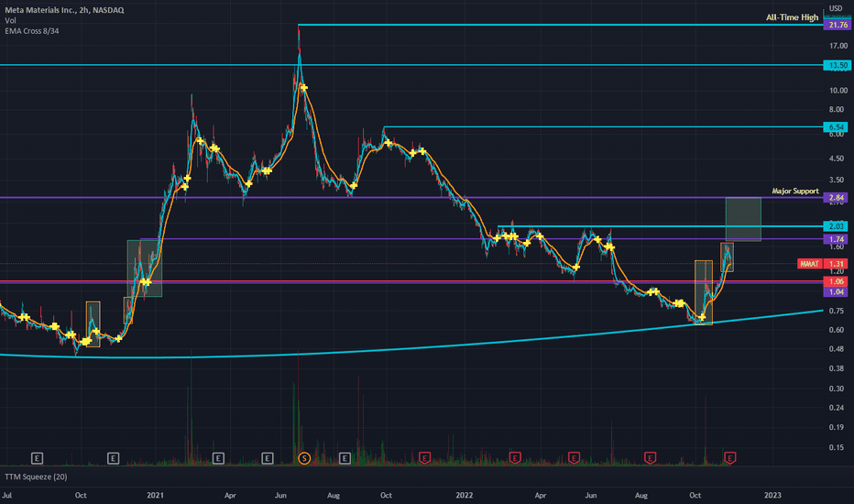Click the red MMAT ticker tag

click(x=809, y=264)
